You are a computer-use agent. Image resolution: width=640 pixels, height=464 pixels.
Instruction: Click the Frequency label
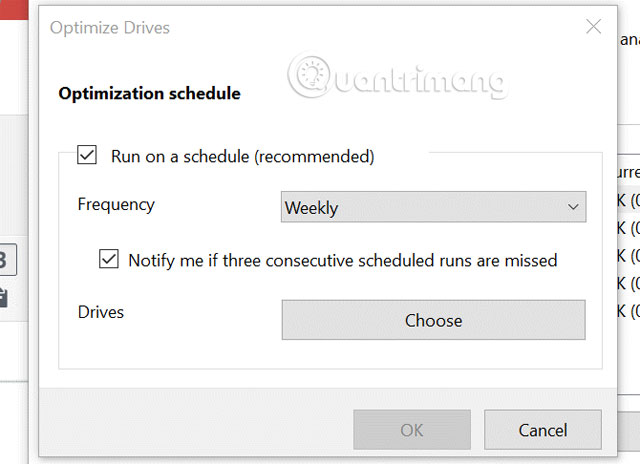coord(116,204)
